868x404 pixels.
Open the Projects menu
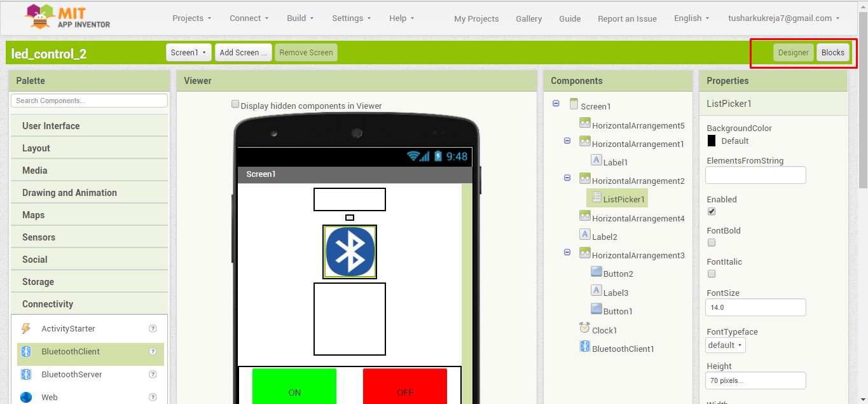click(192, 18)
